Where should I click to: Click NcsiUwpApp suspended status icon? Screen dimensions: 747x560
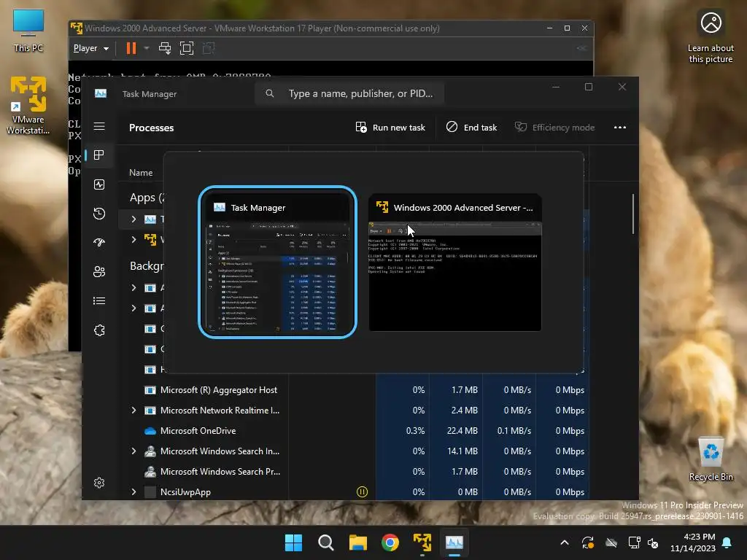(362, 492)
